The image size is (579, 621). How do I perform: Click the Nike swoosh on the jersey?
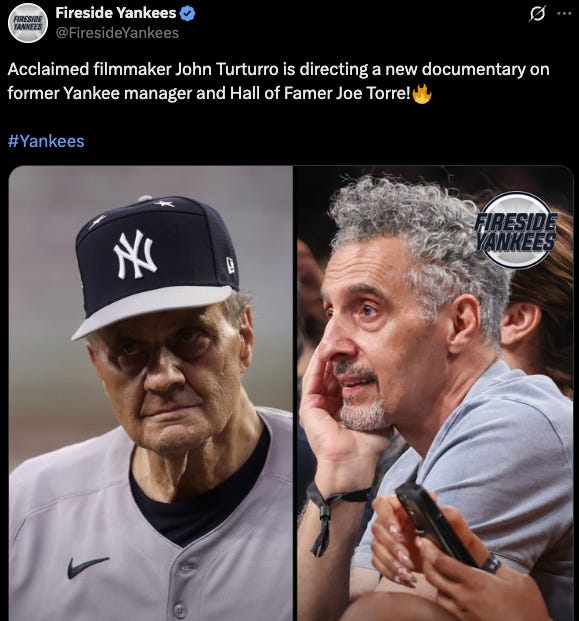click(x=88, y=567)
